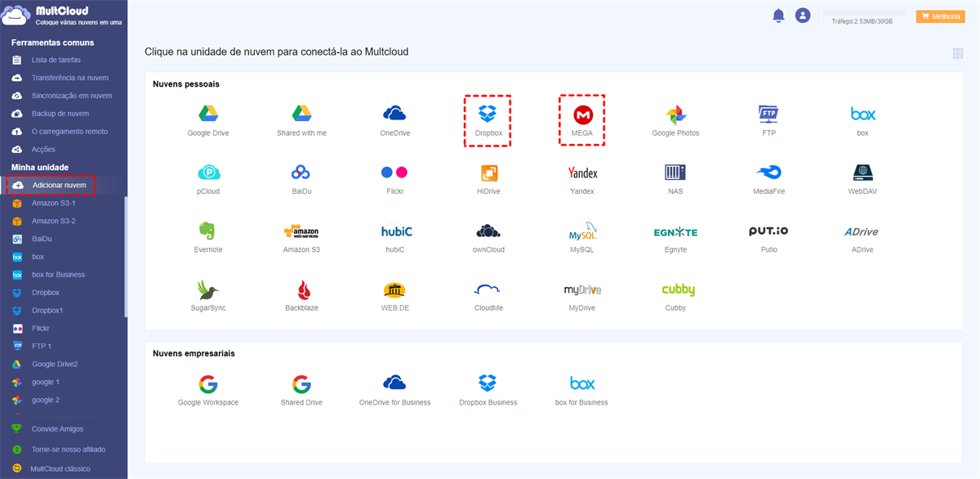Add the Cubby cloud
Screen dimensions: 980x479
(x=677, y=296)
